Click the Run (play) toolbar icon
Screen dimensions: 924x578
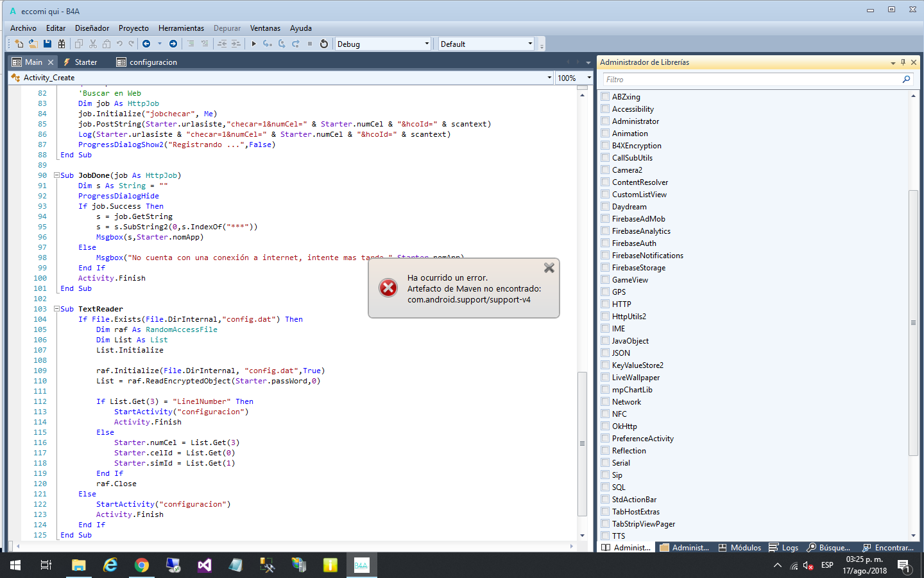pyautogui.click(x=254, y=44)
